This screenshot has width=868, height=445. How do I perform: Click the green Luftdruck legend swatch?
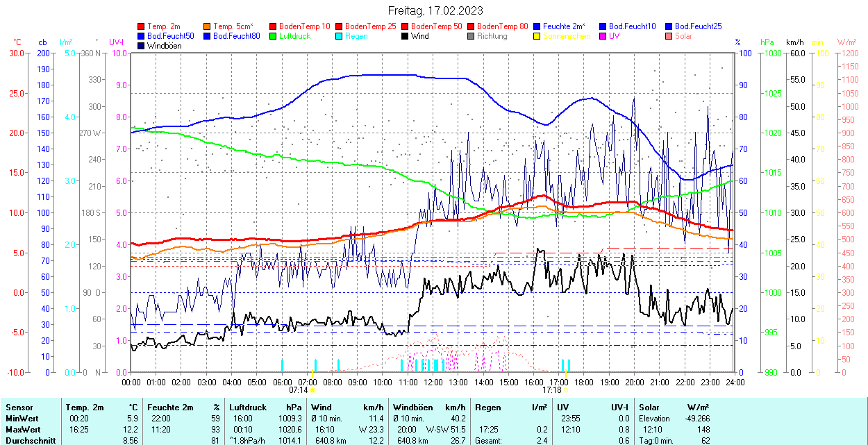(273, 35)
